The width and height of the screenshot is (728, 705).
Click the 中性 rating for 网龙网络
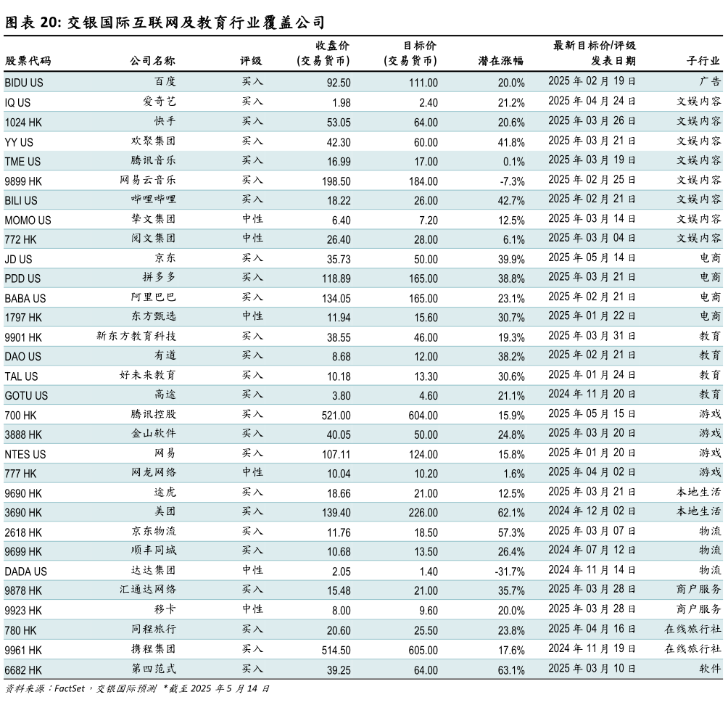252,472
